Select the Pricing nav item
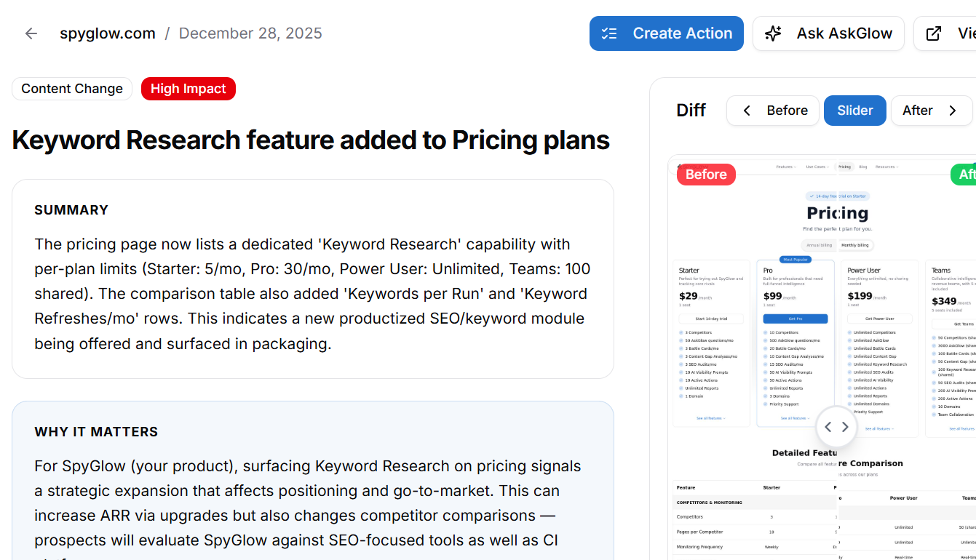Screen dimensions: 976x560 click(844, 167)
